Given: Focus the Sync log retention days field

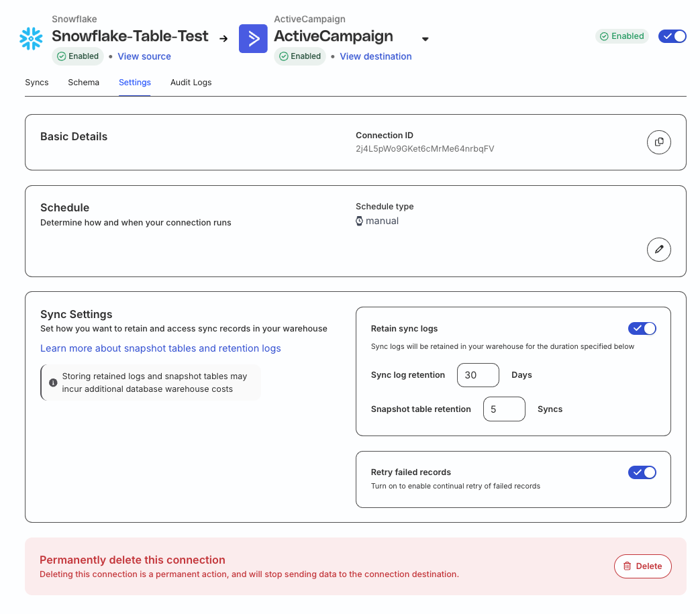Looking at the screenshot, I should coord(478,375).
